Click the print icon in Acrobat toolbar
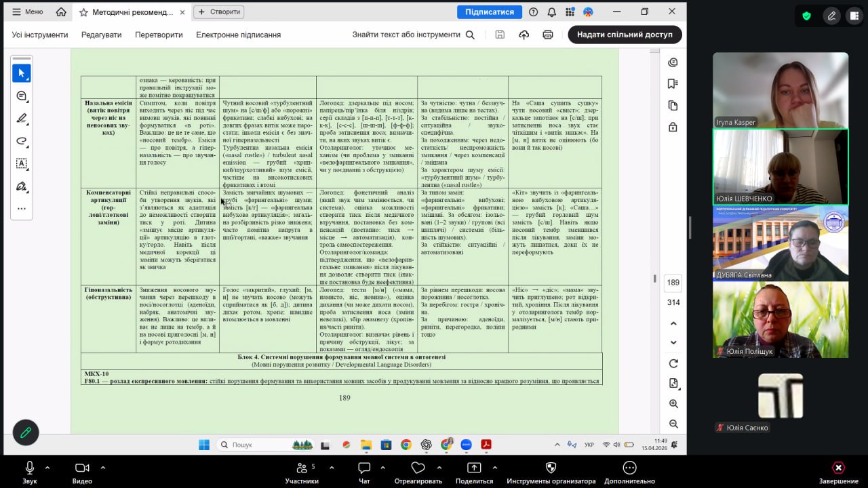Screen dimensions: 868x488 click(548, 35)
